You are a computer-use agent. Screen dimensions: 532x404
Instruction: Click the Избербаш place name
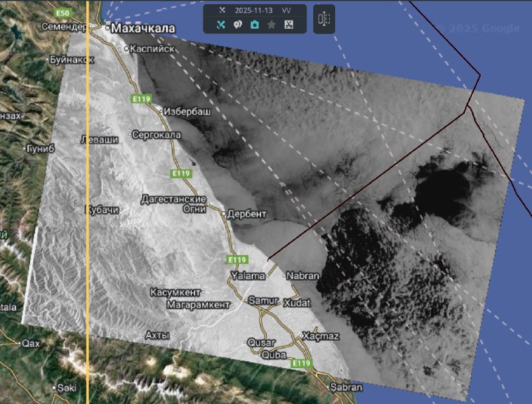[x=187, y=111]
